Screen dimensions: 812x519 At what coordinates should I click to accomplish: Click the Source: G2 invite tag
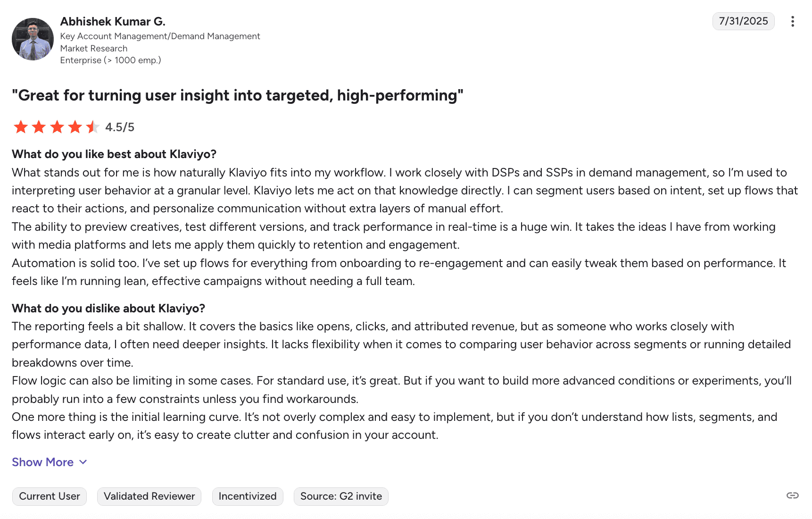(341, 496)
